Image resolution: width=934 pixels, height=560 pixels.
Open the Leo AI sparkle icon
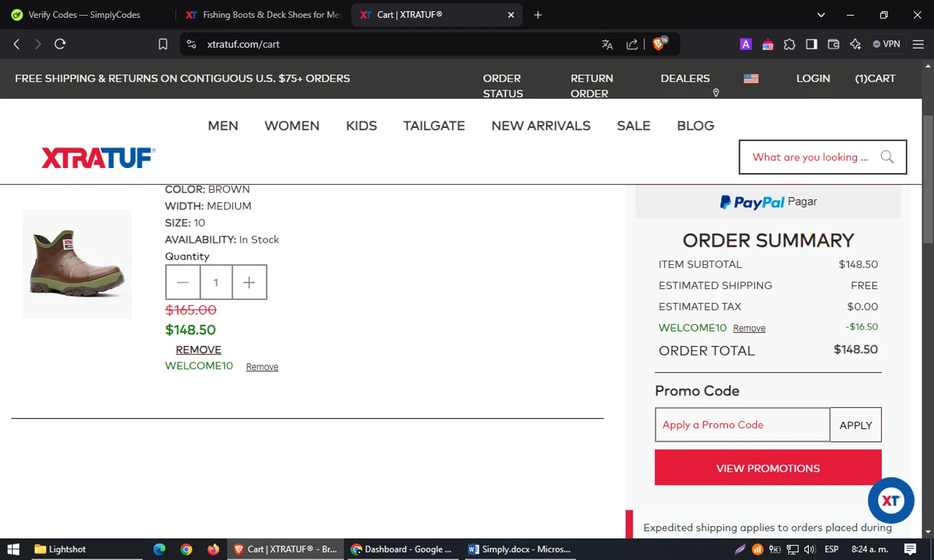click(x=855, y=44)
